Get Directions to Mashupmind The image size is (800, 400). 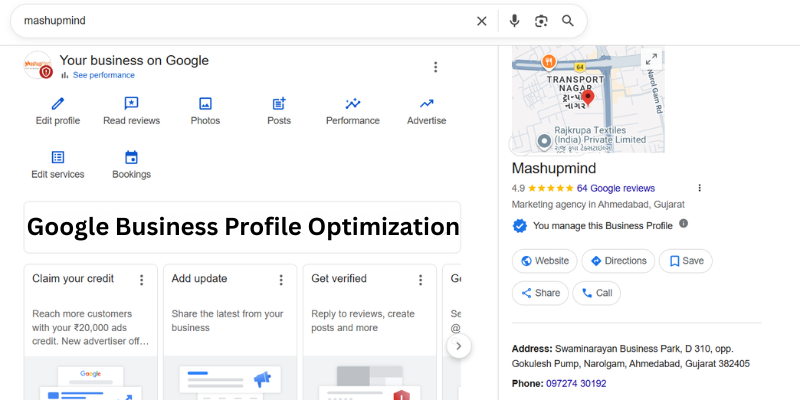tap(618, 261)
